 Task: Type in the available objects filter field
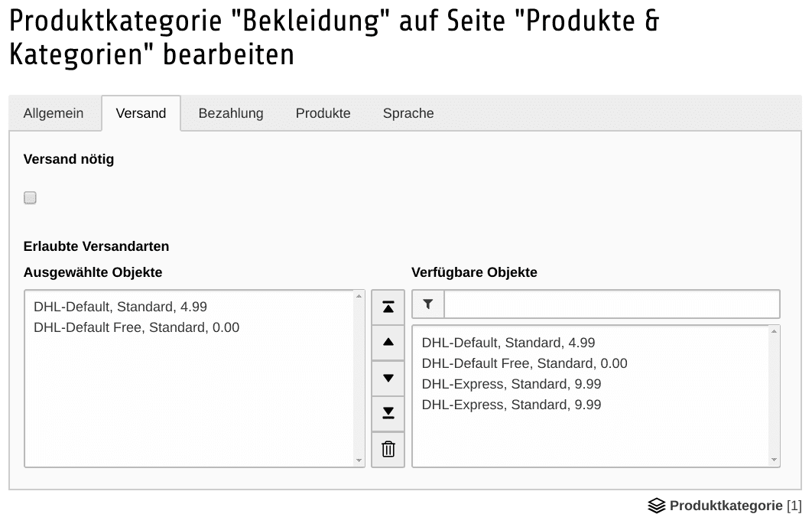(612, 304)
